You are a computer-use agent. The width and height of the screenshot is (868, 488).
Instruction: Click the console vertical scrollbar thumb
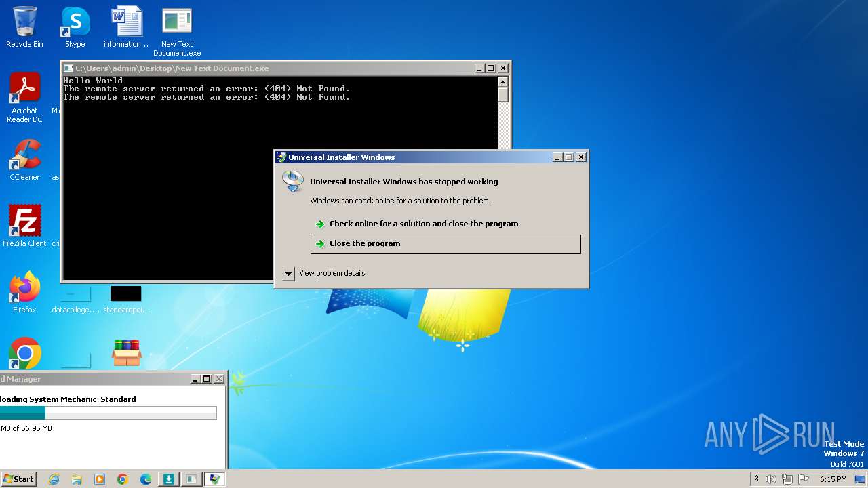click(x=502, y=95)
